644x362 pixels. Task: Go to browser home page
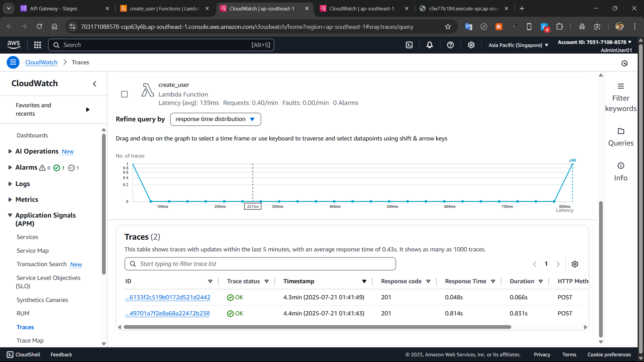coord(54,27)
